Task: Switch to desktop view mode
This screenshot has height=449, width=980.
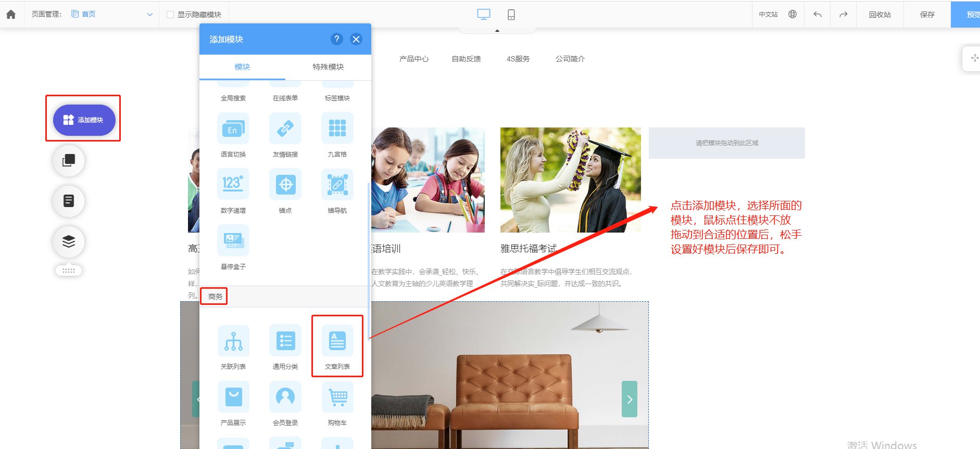Action: point(484,15)
